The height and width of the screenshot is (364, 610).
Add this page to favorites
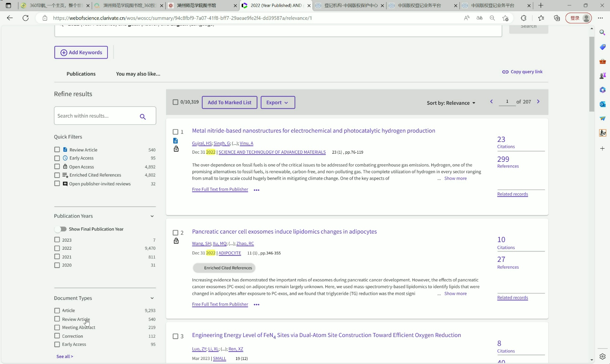click(505, 18)
